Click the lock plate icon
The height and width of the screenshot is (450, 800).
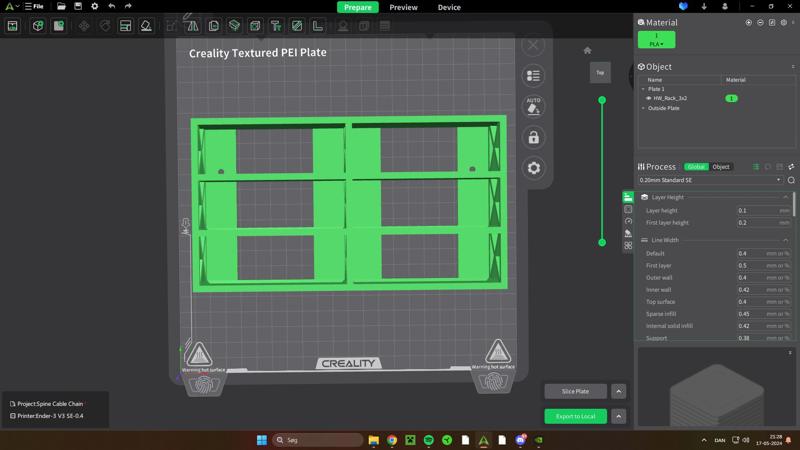point(533,137)
